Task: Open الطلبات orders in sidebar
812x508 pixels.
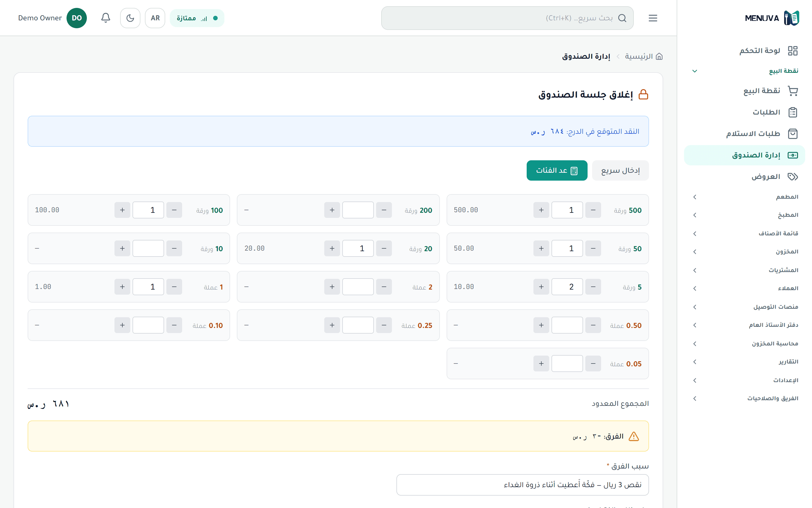Action: coord(745,112)
